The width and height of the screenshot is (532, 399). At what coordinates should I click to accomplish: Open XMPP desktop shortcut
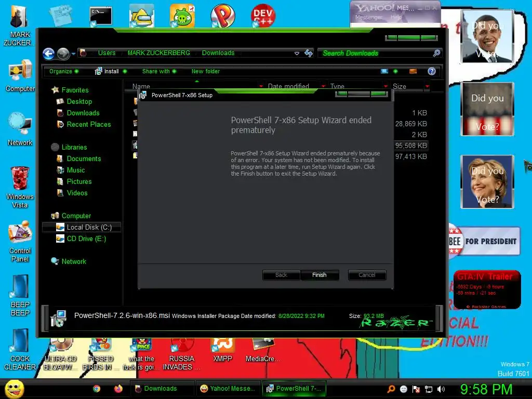pos(222,350)
